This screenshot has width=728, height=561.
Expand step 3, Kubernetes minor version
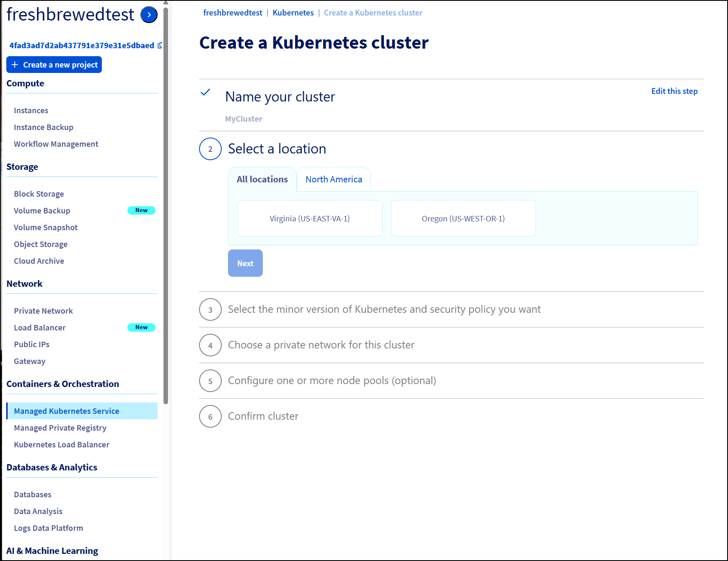pyautogui.click(x=384, y=309)
